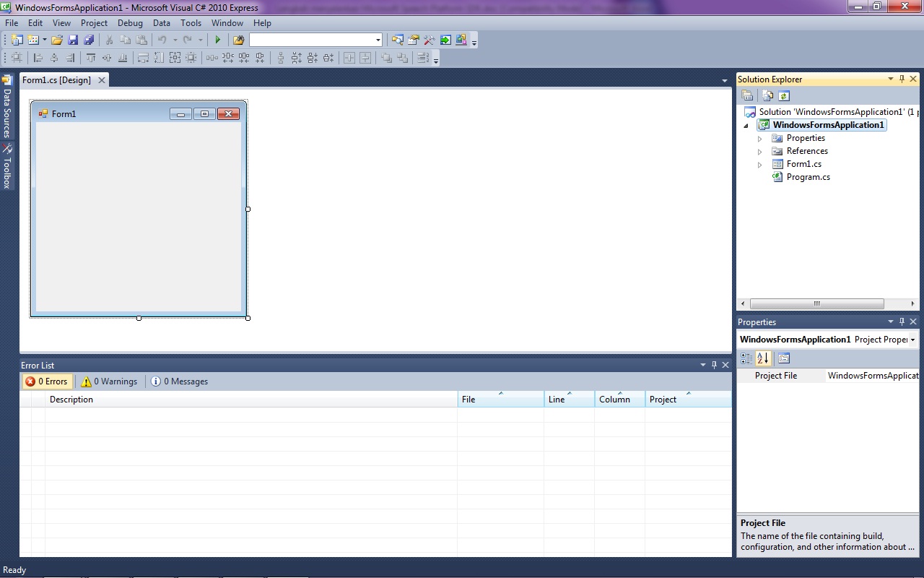Click the Center Horizontally layout icon
Viewport: 924px width, 578px height.
(x=349, y=58)
